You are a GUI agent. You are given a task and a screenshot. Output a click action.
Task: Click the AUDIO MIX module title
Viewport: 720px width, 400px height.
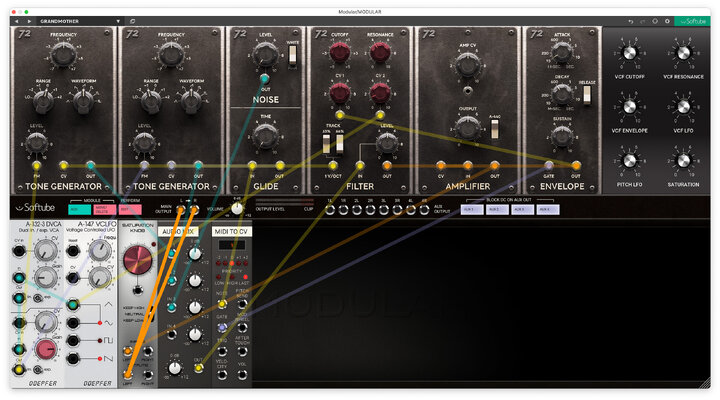(178, 231)
